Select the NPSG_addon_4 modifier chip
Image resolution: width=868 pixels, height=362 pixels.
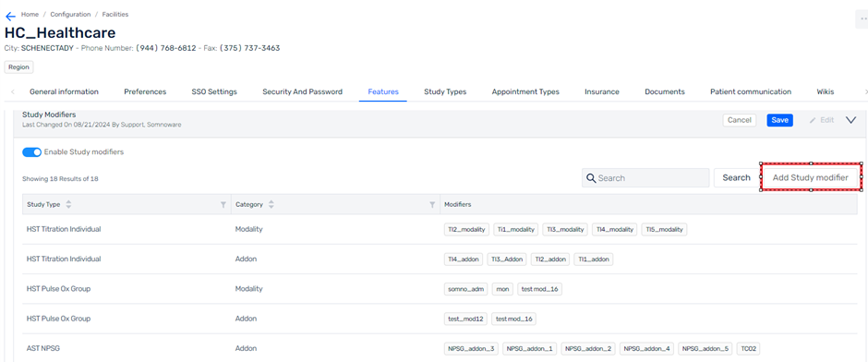point(647,349)
